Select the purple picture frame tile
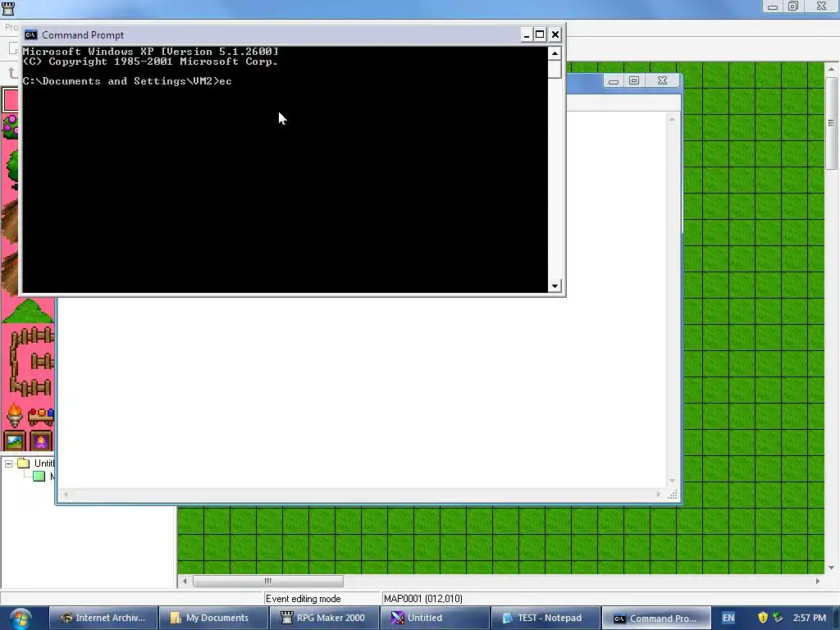This screenshot has width=840, height=630. click(41, 441)
